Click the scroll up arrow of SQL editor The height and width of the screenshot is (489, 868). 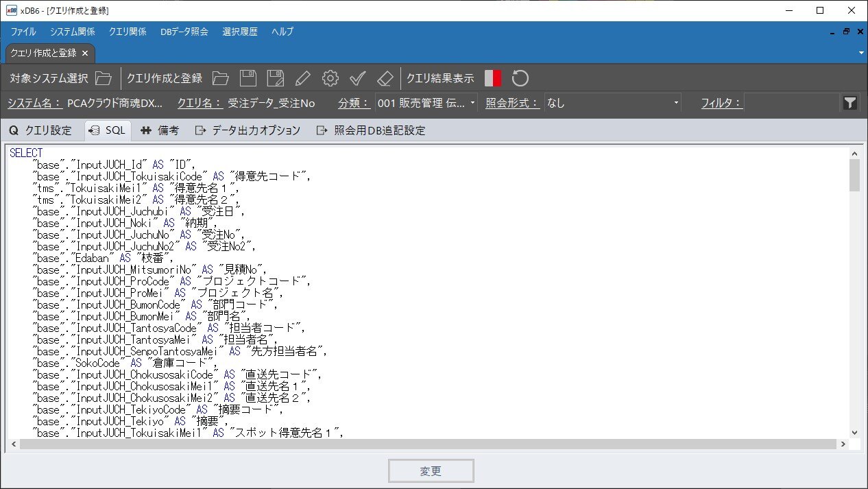[x=854, y=154]
